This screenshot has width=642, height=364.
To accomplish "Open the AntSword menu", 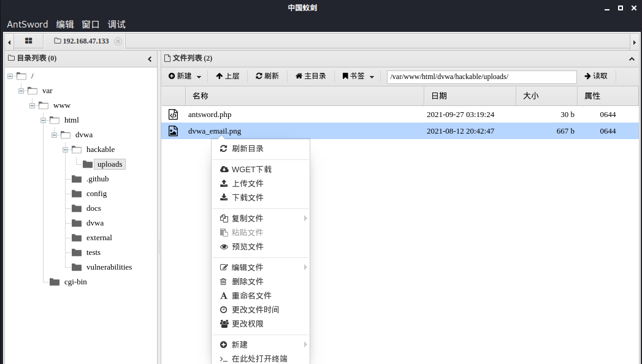I will pyautogui.click(x=28, y=25).
